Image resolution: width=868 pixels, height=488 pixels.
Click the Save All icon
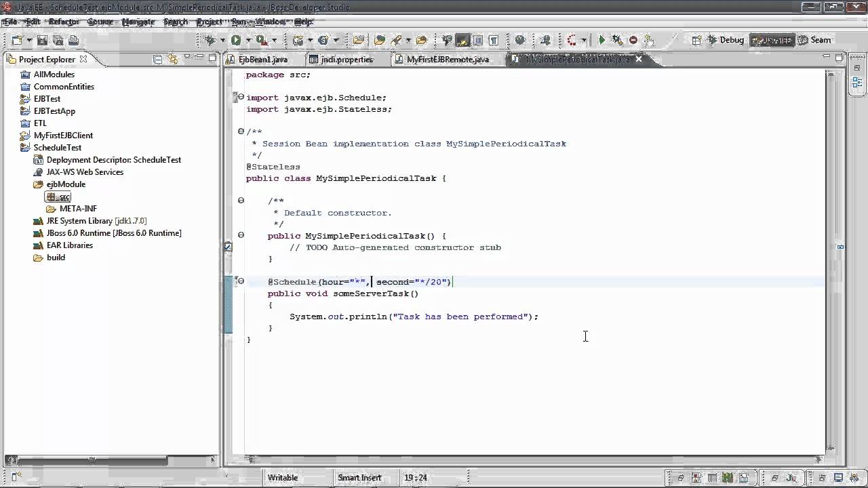[58, 41]
